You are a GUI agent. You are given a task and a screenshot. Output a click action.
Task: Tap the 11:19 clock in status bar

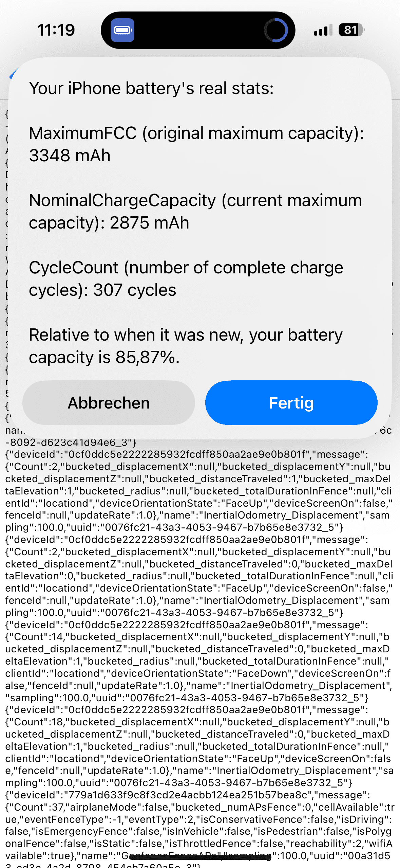[x=56, y=30]
